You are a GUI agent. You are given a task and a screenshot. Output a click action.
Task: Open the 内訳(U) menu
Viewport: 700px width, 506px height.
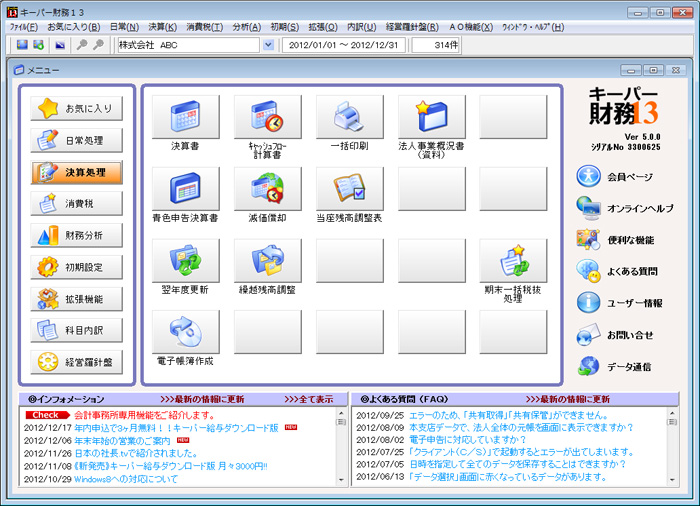pos(362,27)
